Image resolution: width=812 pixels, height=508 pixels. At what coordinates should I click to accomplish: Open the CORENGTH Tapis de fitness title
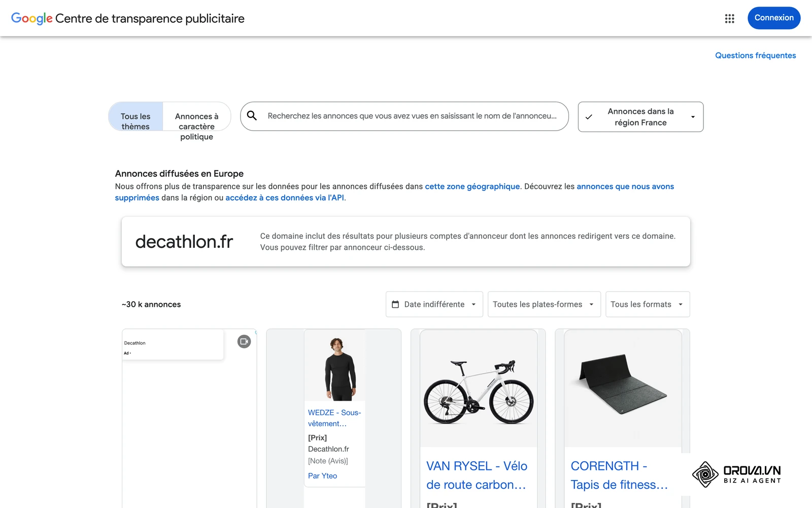point(619,475)
